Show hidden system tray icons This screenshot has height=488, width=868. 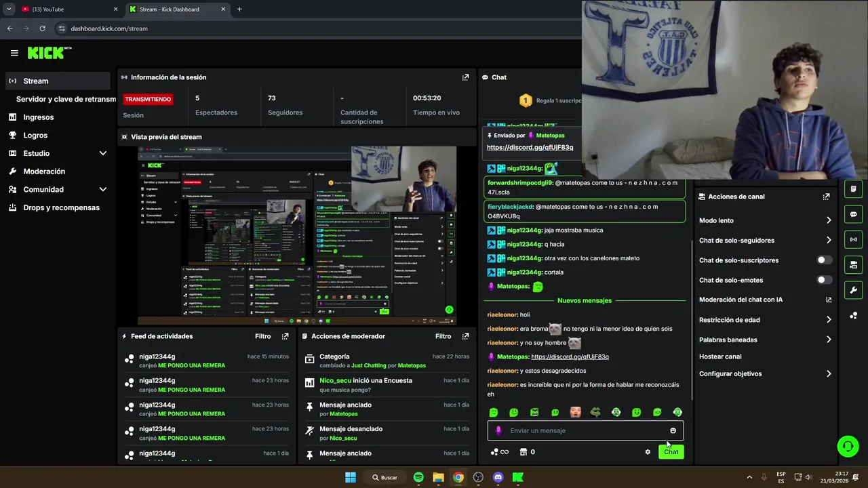749,477
